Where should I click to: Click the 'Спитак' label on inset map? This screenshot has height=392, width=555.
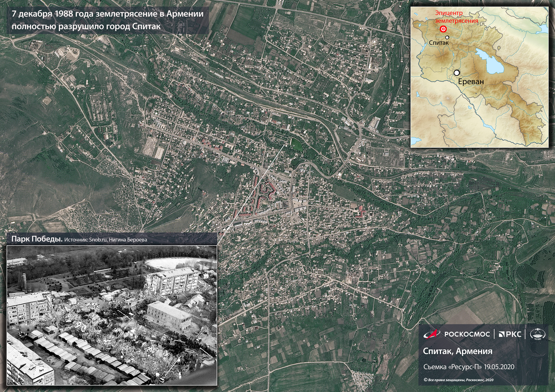(x=439, y=43)
